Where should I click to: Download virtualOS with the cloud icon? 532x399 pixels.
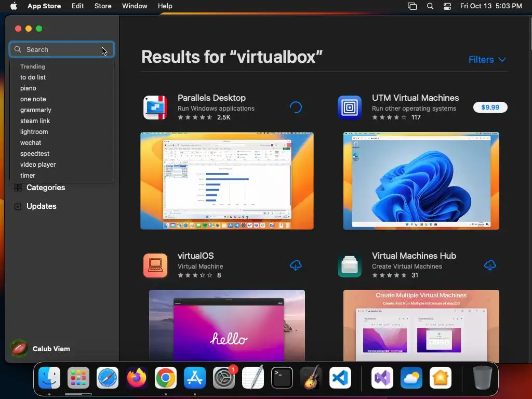tap(296, 265)
